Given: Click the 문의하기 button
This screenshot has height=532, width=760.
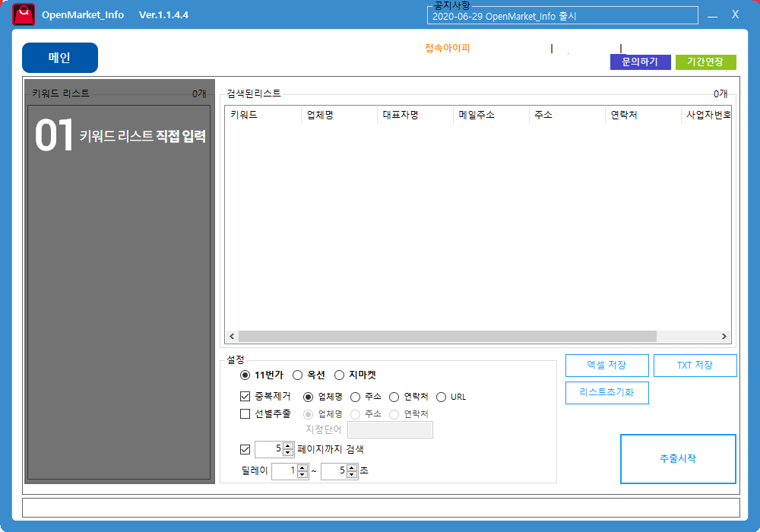Looking at the screenshot, I should [640, 62].
